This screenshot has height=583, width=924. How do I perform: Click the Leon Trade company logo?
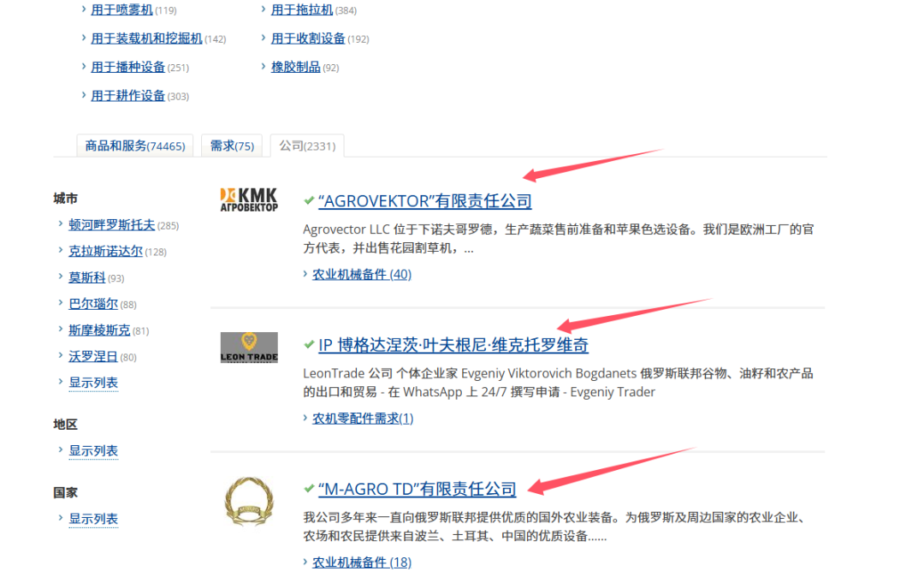[x=249, y=348]
